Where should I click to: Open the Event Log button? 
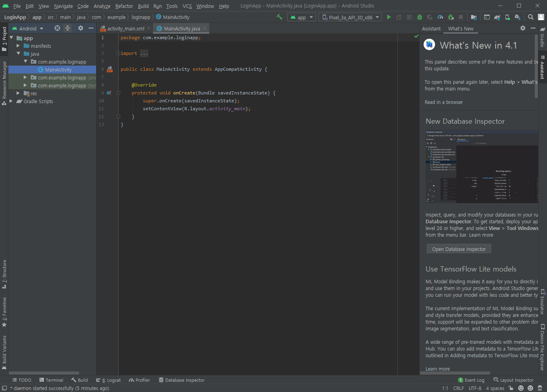coord(471,380)
